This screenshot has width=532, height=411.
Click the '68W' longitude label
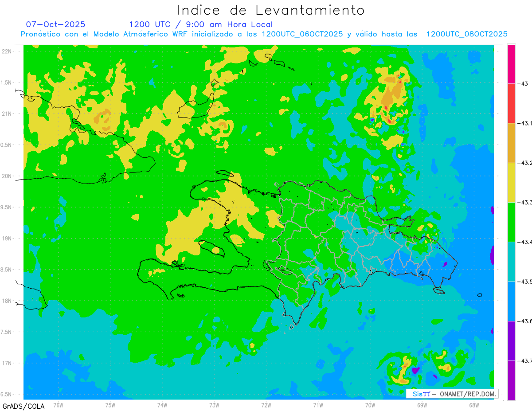coord(474,405)
